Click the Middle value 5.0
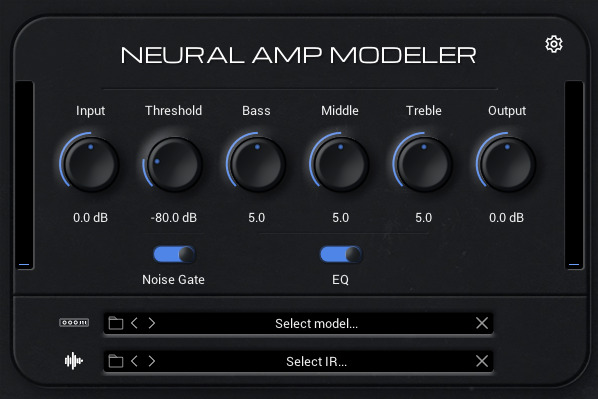The width and height of the screenshot is (598, 399). [341, 218]
